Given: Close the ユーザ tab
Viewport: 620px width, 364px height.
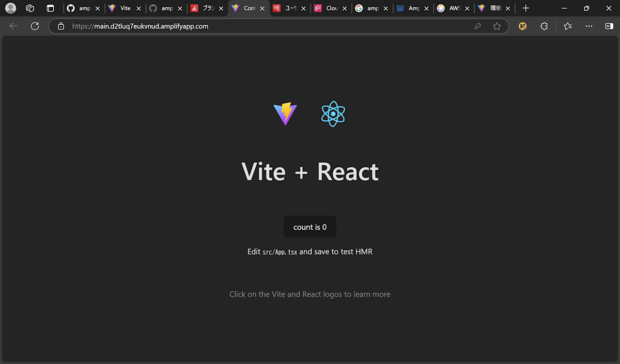Looking at the screenshot, I should coord(303,8).
